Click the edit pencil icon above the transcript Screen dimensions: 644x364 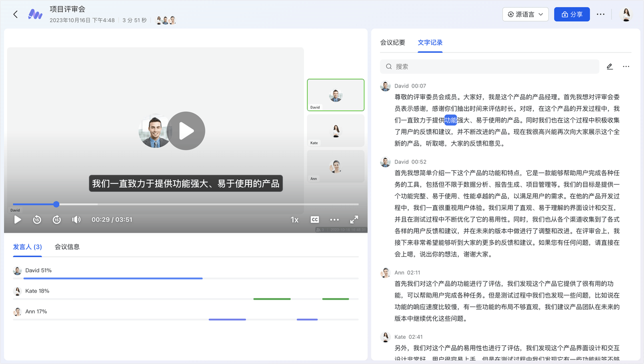tap(609, 66)
